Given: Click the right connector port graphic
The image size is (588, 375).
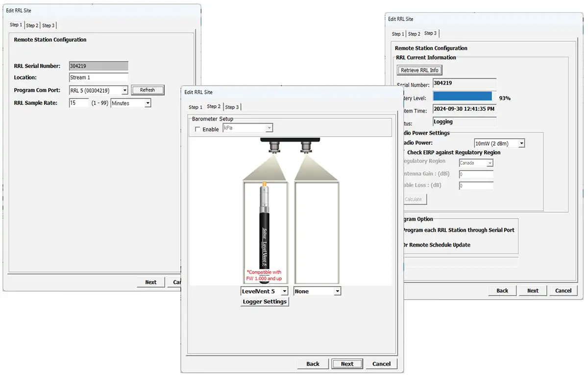Looking at the screenshot, I should (x=307, y=146).
